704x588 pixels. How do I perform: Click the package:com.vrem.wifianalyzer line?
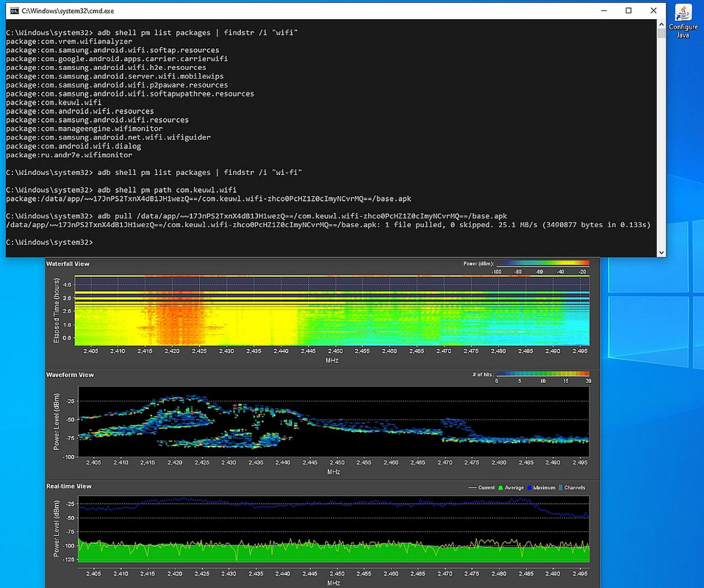69,41
